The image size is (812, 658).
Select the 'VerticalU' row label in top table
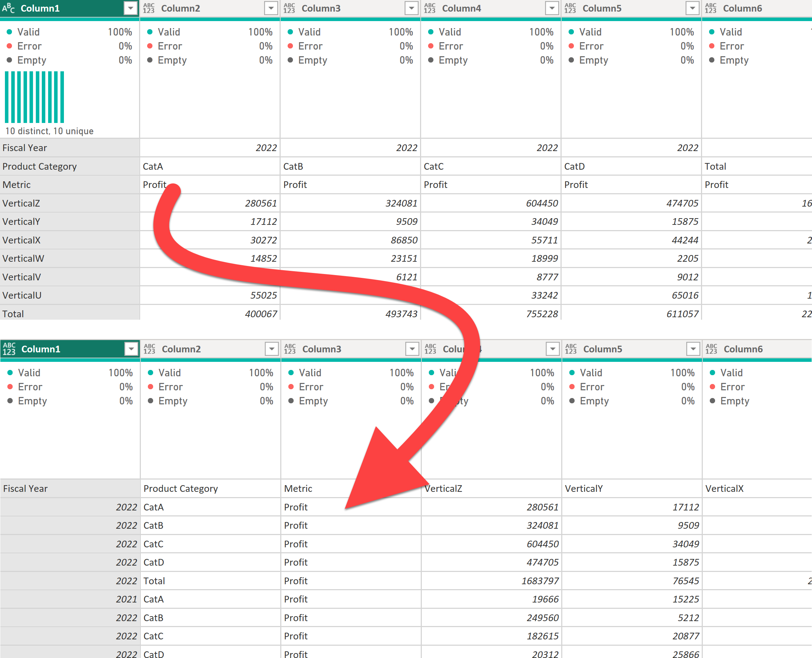coord(70,295)
